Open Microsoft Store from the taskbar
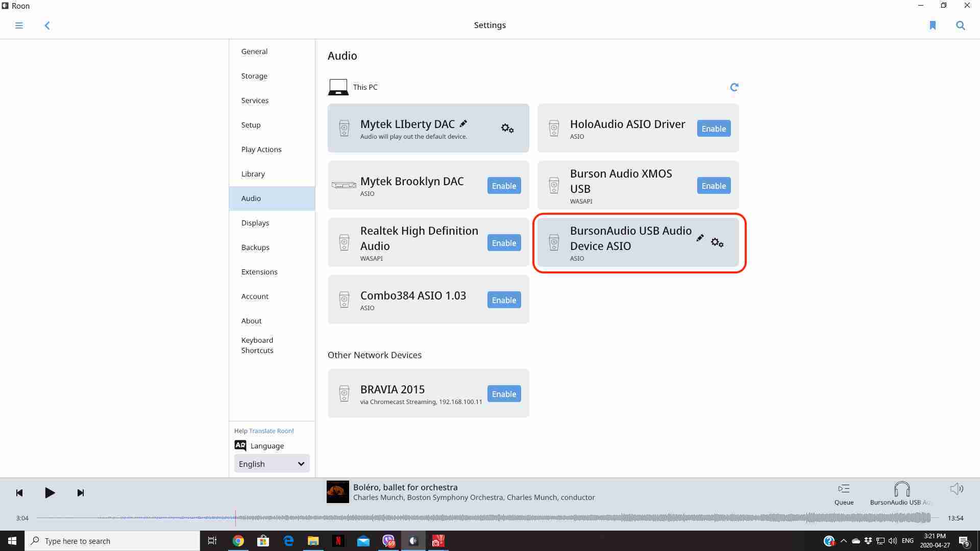Viewport: 980px width, 551px height. pos(263,541)
